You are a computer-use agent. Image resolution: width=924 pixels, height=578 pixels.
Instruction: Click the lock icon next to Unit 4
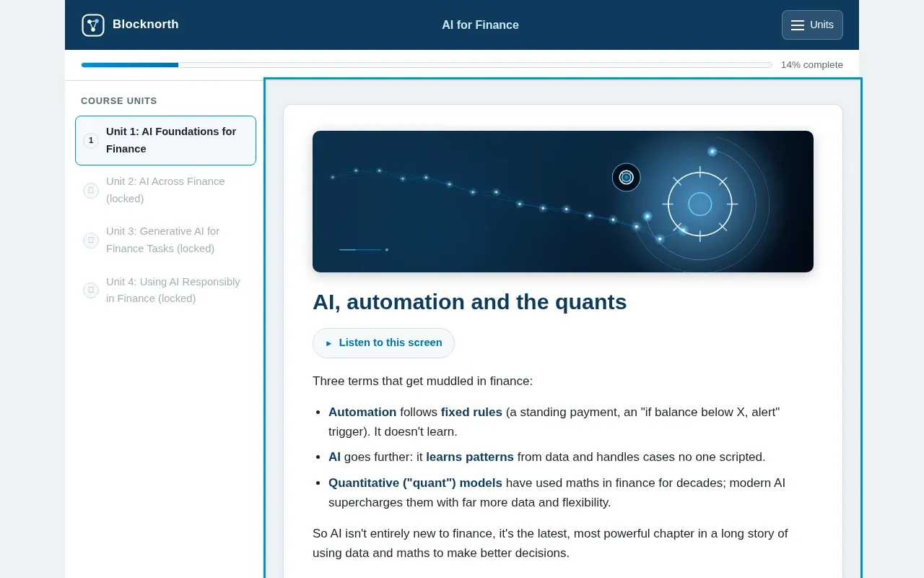(x=91, y=290)
